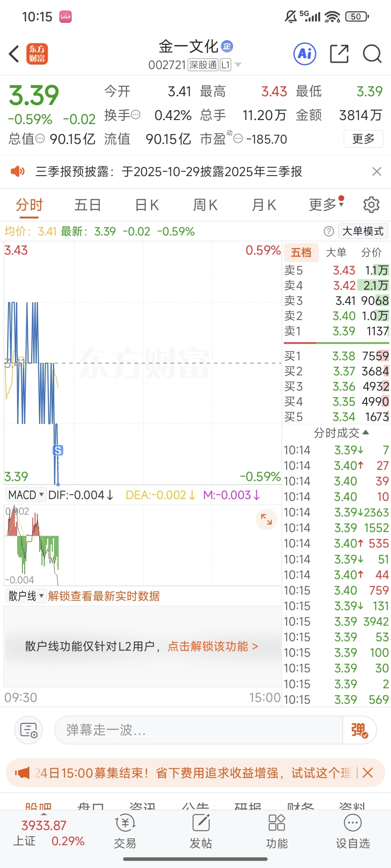Open the Ai assistant icon
The image size is (391, 868).
click(x=305, y=54)
